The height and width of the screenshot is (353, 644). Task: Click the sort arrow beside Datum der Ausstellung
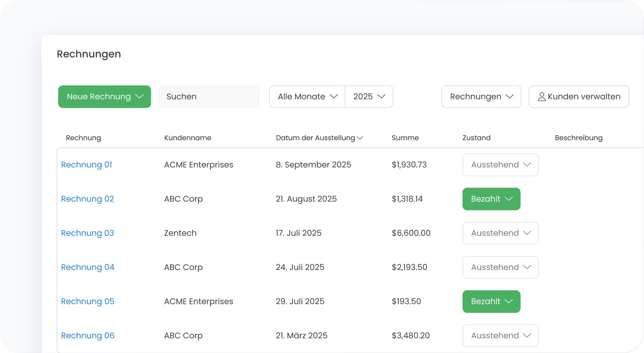tap(360, 138)
